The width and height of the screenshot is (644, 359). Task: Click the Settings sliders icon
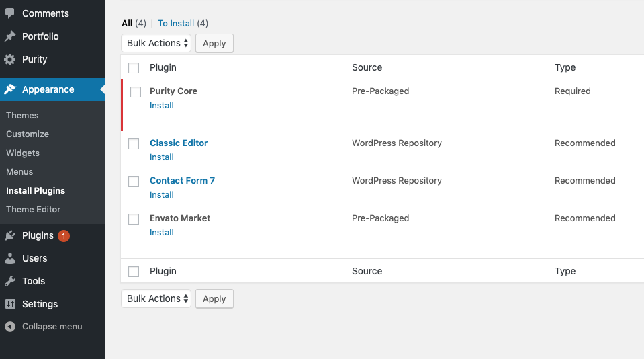(10, 304)
